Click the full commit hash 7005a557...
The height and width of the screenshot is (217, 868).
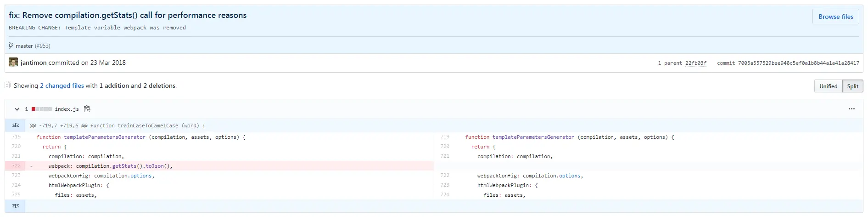click(x=798, y=63)
